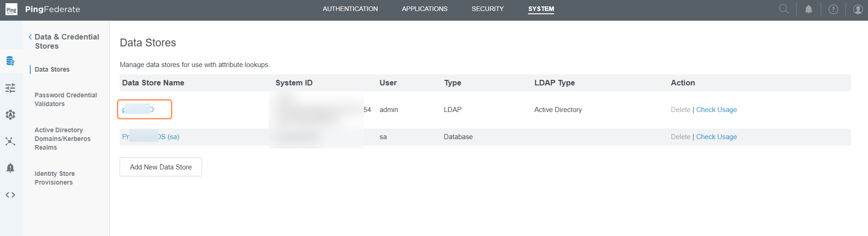Click the PingFederate product title
This screenshot has width=868, height=236.
click(53, 9)
